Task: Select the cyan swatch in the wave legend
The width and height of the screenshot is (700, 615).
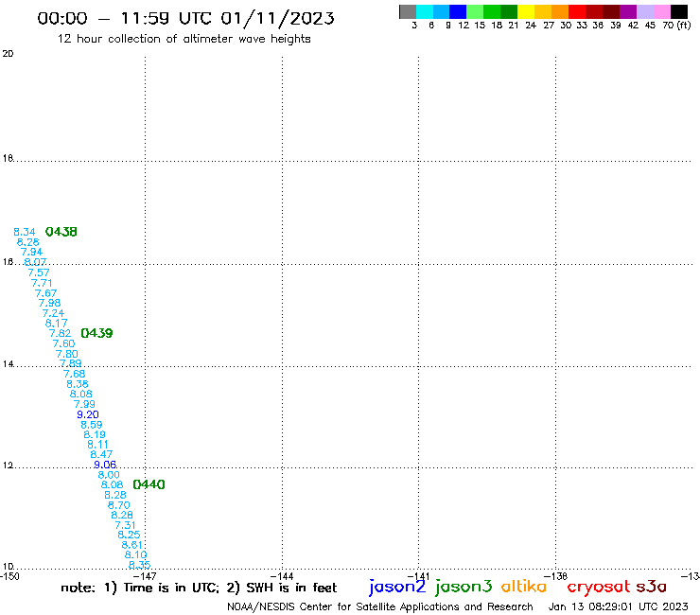Action: [425, 11]
